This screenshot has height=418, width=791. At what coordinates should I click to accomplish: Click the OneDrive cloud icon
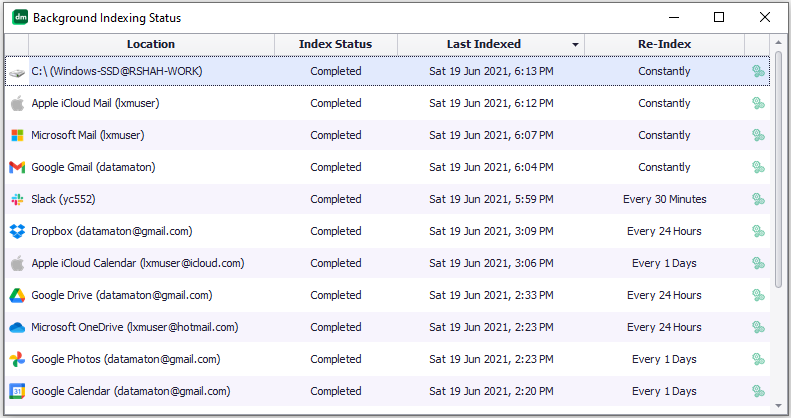coord(17,328)
